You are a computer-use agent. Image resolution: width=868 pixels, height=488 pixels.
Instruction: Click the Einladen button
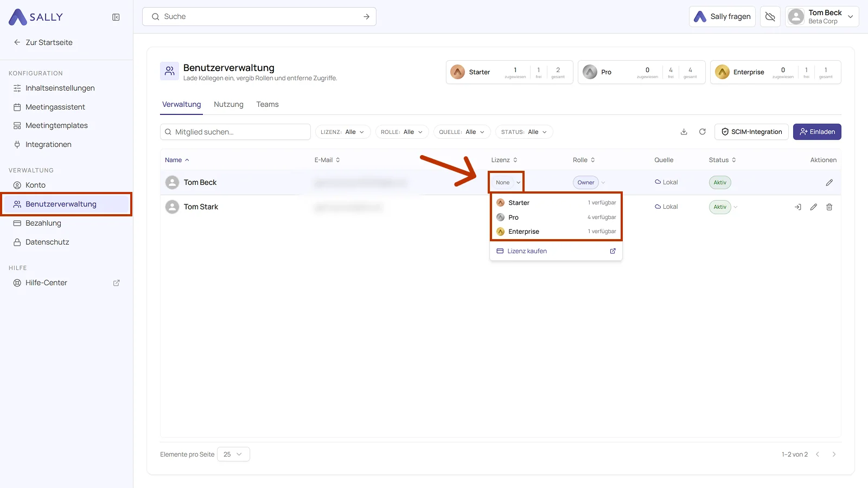pos(817,132)
